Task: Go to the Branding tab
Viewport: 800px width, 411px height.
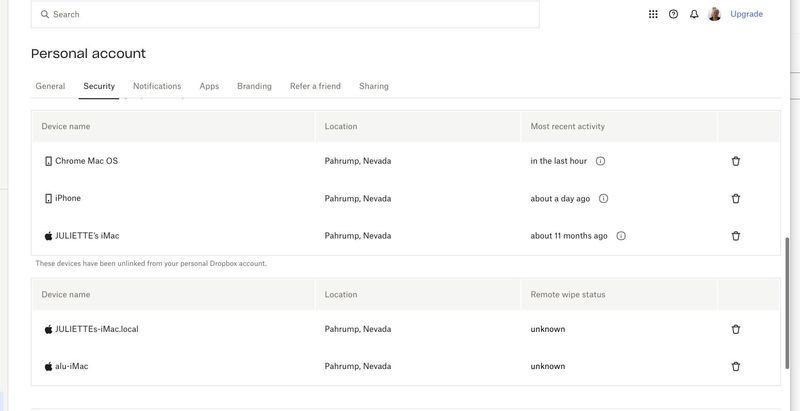Action: click(254, 86)
